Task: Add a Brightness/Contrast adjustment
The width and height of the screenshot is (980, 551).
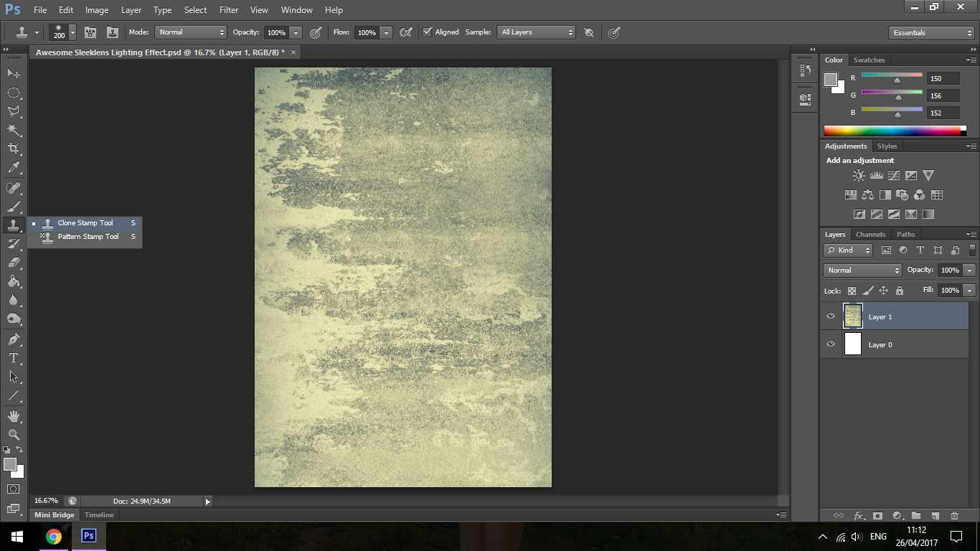Action: [x=859, y=175]
